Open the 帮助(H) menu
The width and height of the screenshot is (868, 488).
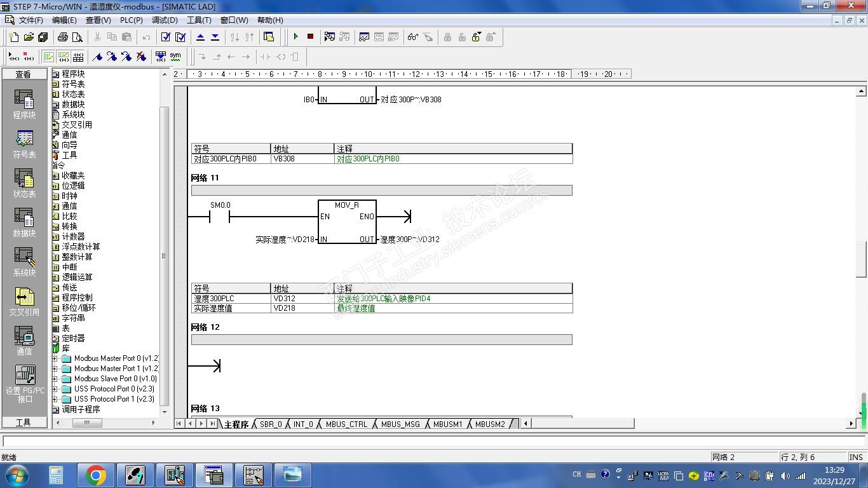(x=270, y=20)
